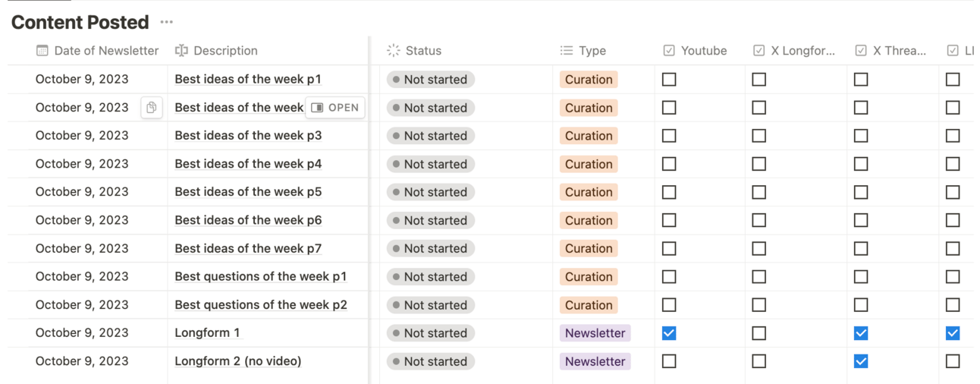This screenshot has height=384, width=980.
Task: Click the Youtube column checkbox icon
Action: (x=669, y=51)
